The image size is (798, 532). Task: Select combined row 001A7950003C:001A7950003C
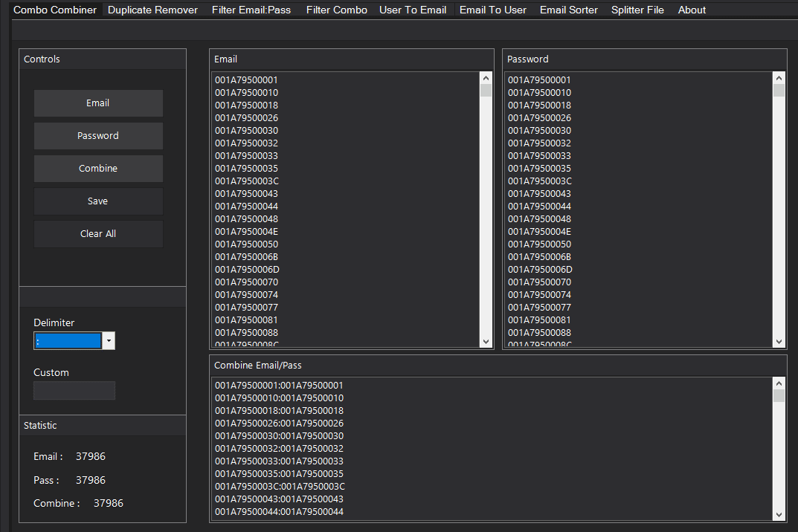point(280,486)
